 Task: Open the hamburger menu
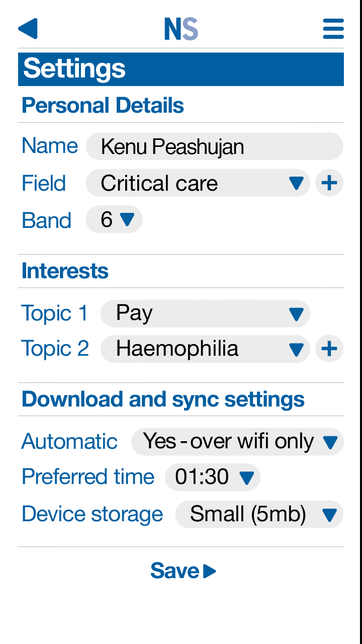(333, 29)
